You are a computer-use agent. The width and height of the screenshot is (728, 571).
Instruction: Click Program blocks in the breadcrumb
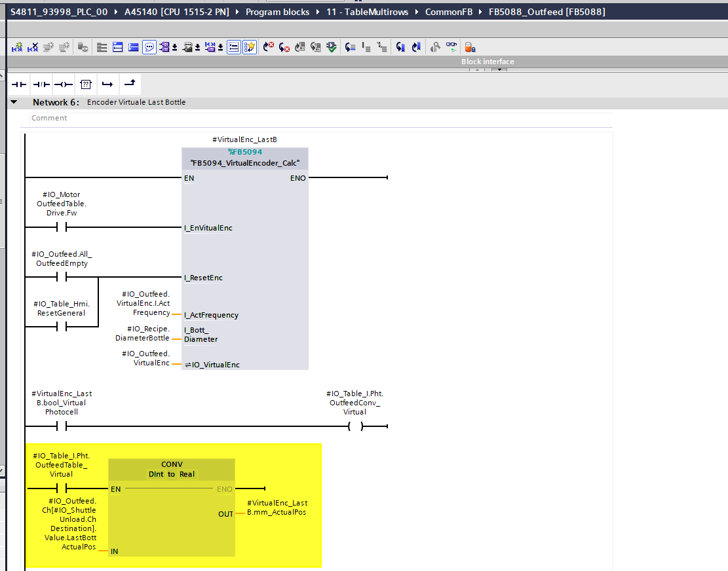277,12
